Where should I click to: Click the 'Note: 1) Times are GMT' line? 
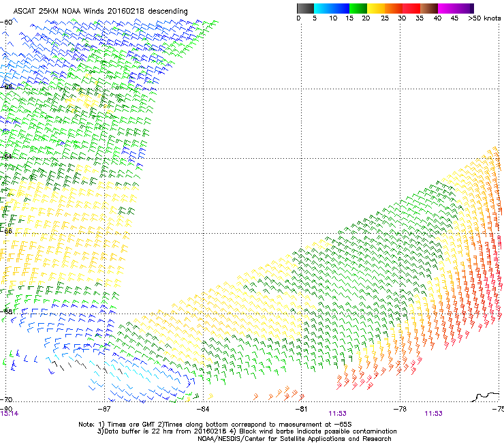pyautogui.click(x=215, y=425)
